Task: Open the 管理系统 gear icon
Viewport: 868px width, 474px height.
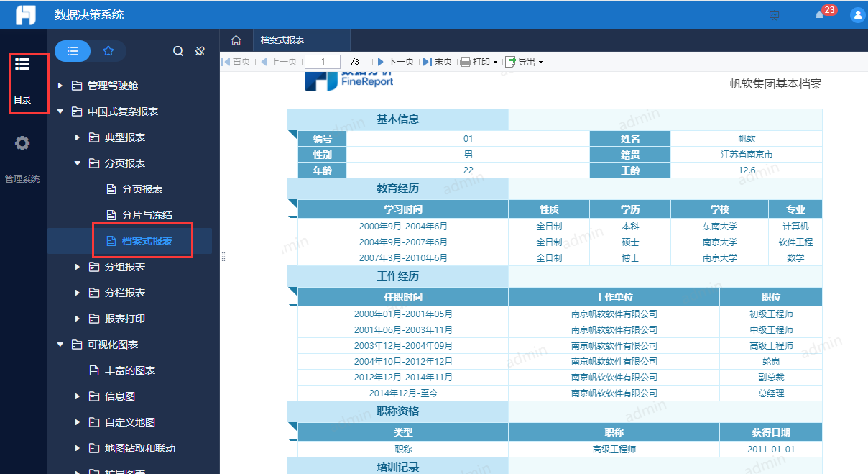Action: point(22,143)
